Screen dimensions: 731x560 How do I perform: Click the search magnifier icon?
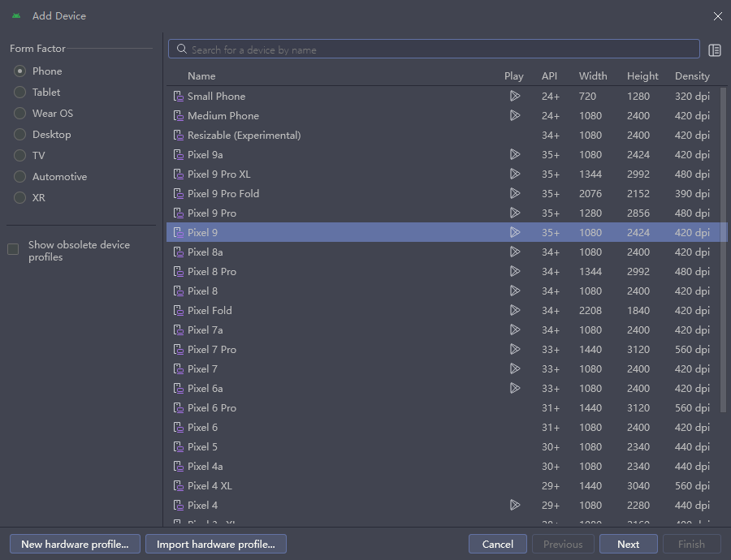pyautogui.click(x=182, y=50)
